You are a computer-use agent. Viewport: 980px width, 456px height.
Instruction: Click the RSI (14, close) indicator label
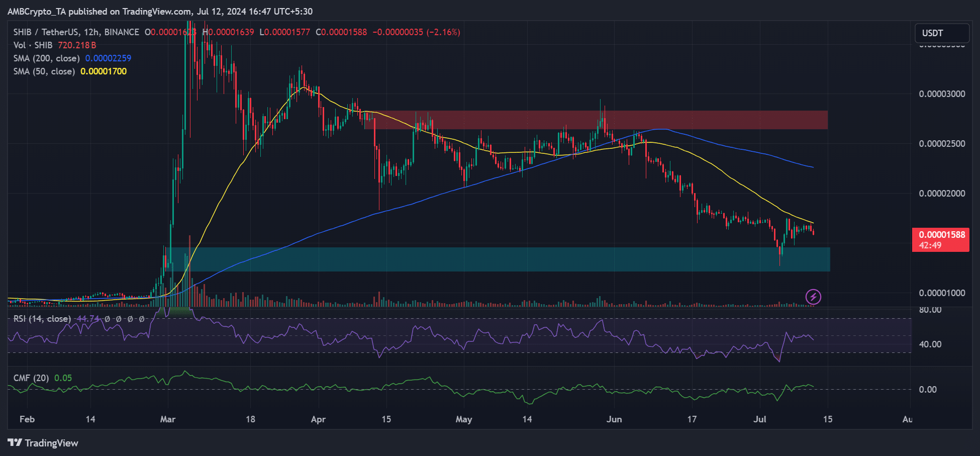[x=42, y=319]
